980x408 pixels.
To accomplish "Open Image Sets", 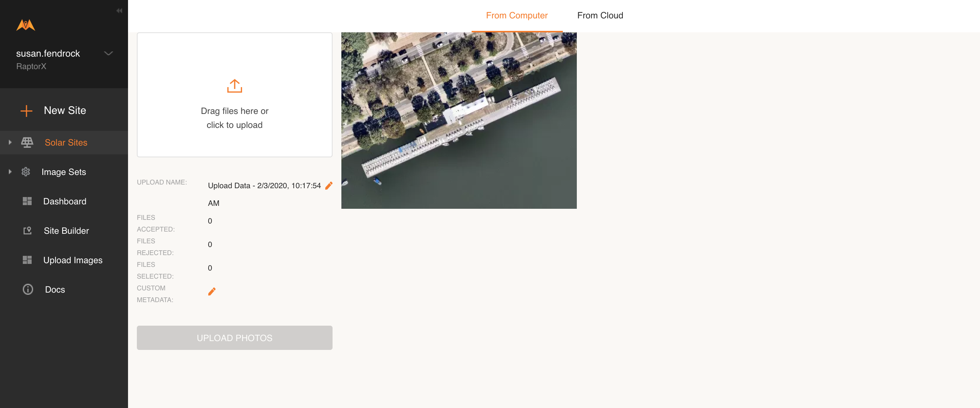I will [x=64, y=172].
